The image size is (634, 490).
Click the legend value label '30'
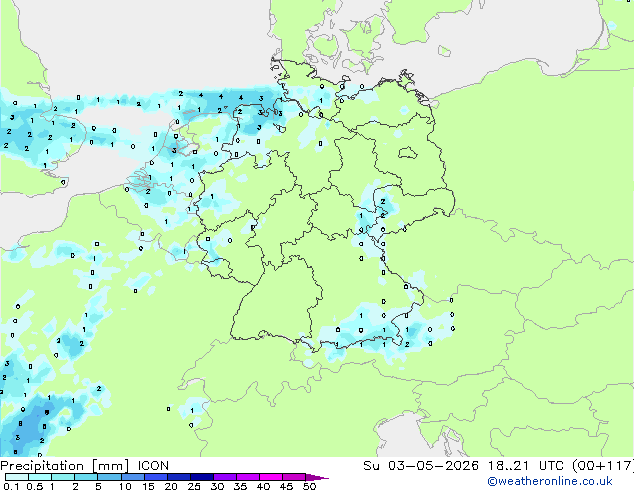click(x=217, y=486)
